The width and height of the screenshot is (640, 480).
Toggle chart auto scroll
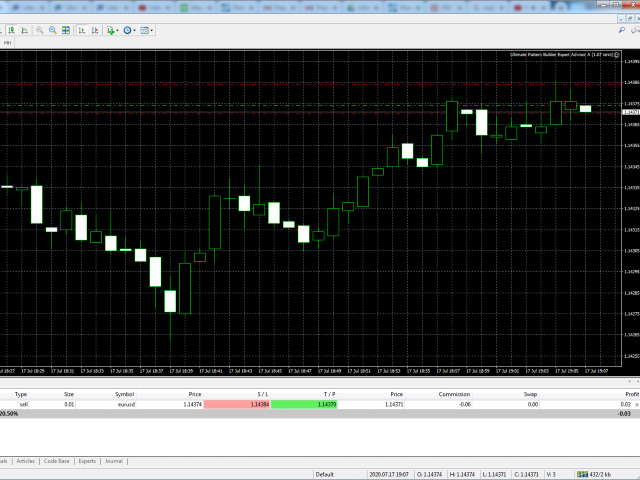coord(82,30)
